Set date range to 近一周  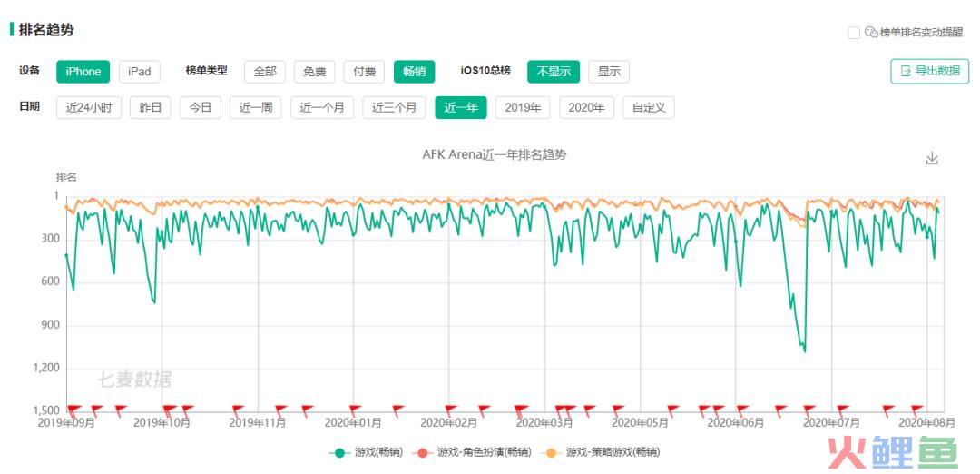pos(256,107)
